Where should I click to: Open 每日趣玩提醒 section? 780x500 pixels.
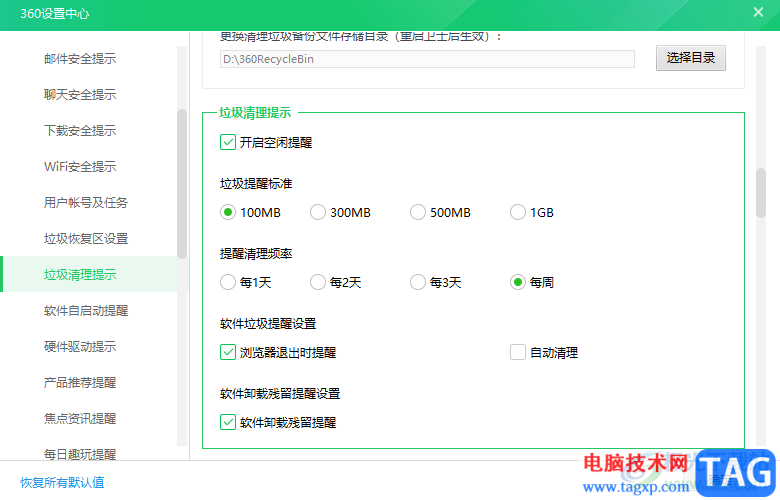coord(80,454)
